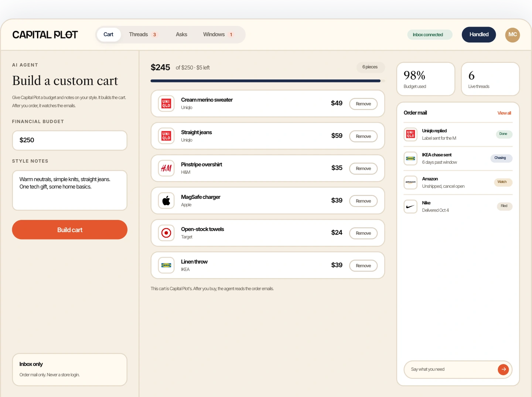Click the Build cart button

pos(70,230)
